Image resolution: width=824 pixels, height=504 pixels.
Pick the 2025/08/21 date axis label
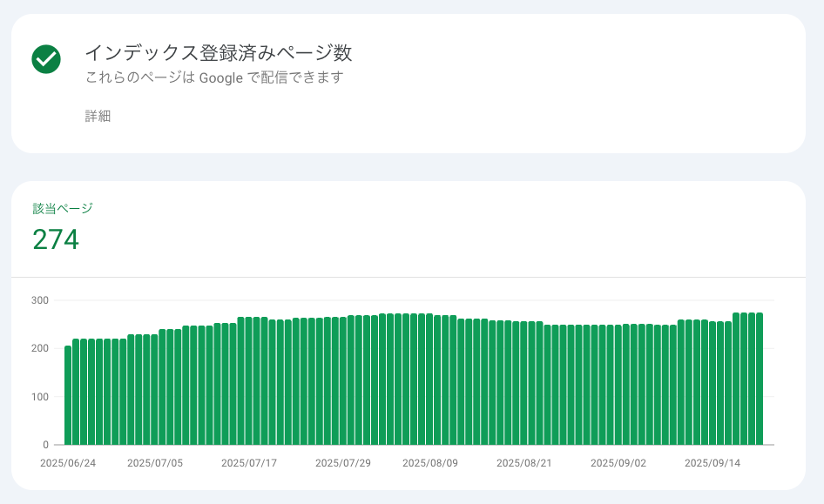523,463
